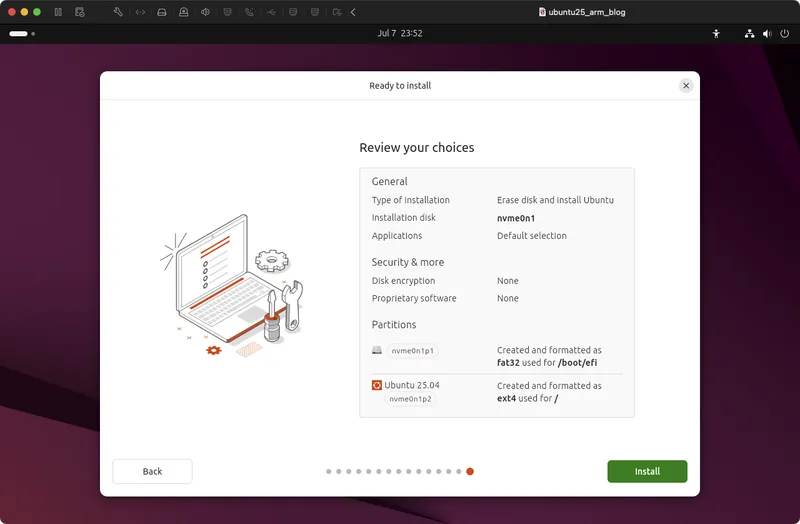
Task: Click the USB device toolbar icon
Action: pyautogui.click(x=271, y=12)
